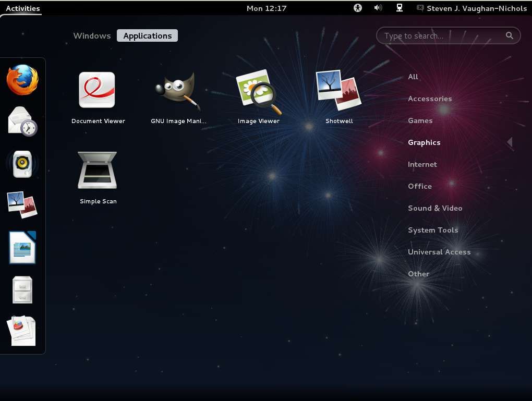The width and height of the screenshot is (532, 401).
Task: Open Simple Scan
Action: pos(98,169)
